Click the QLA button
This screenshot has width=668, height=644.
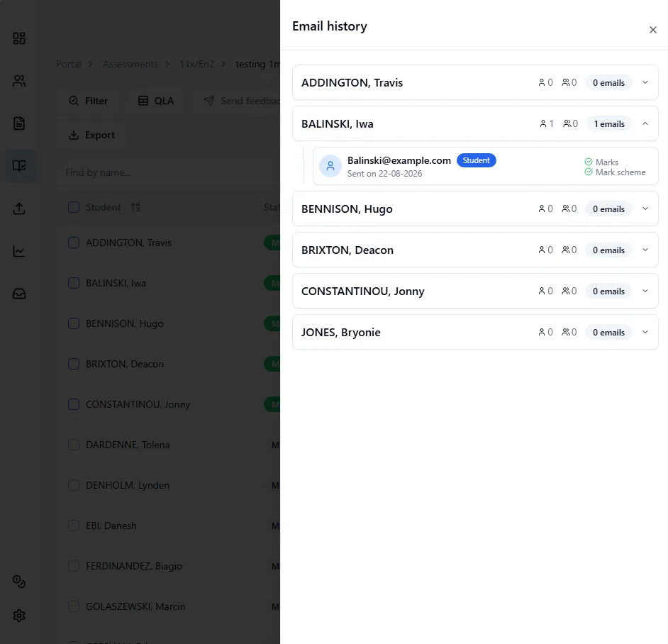[x=156, y=101]
